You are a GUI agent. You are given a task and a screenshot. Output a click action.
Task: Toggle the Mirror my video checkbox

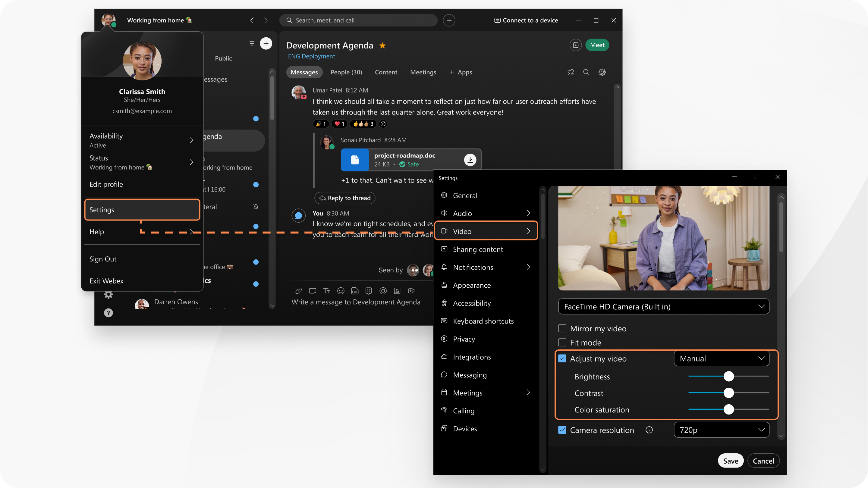pyautogui.click(x=561, y=328)
